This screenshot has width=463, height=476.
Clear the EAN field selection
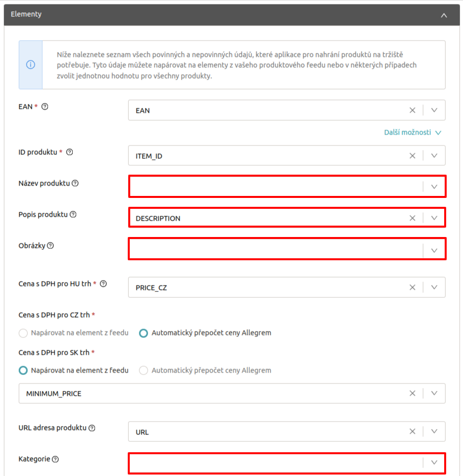coord(412,110)
